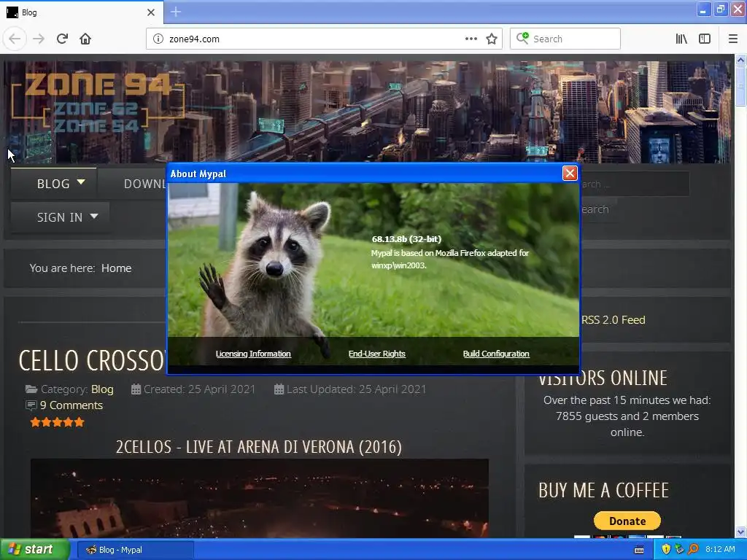Click the 8:12 AM system clock
Viewport: 747px width, 560px height.
(720, 550)
